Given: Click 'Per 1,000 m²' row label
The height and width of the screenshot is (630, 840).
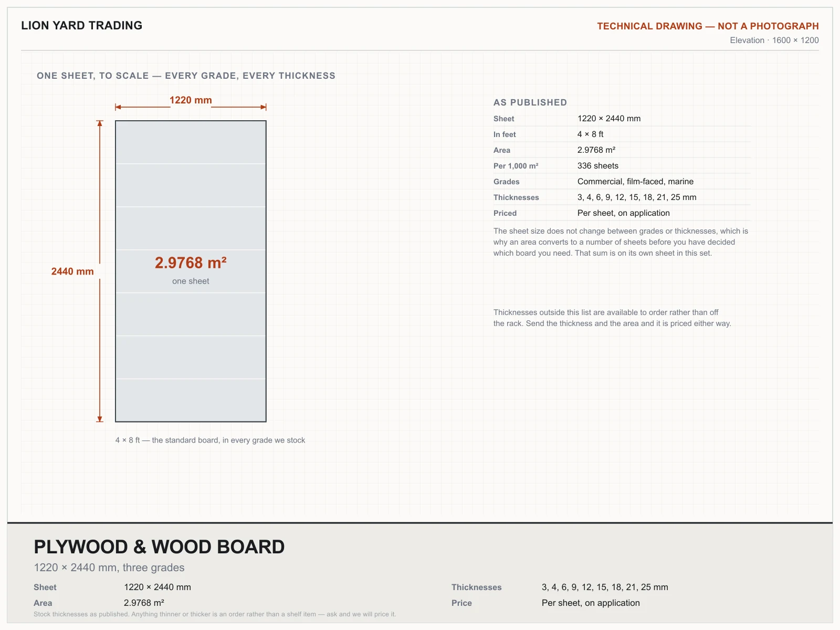Looking at the screenshot, I should coord(516,166).
